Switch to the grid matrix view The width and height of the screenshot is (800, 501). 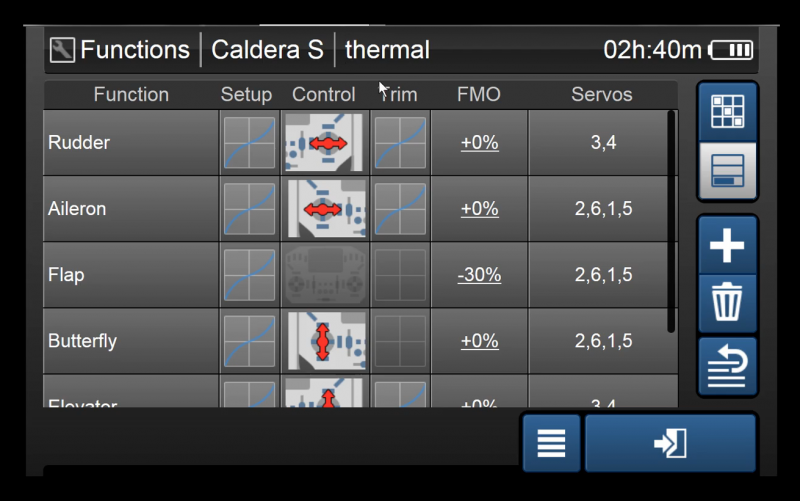[x=727, y=112]
